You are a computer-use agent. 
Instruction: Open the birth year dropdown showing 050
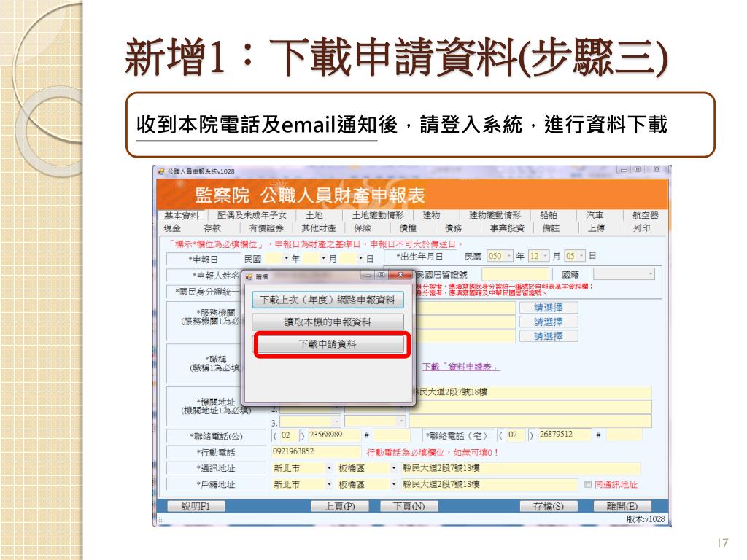[508, 256]
